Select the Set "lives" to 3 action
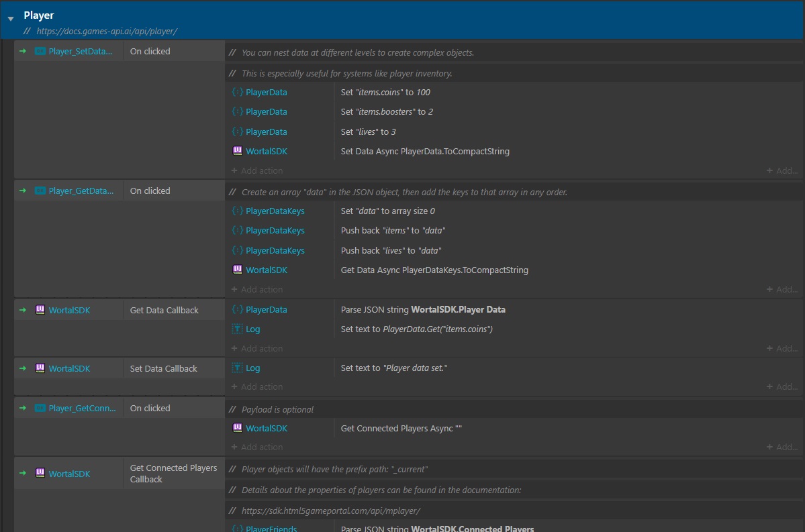 (x=368, y=131)
